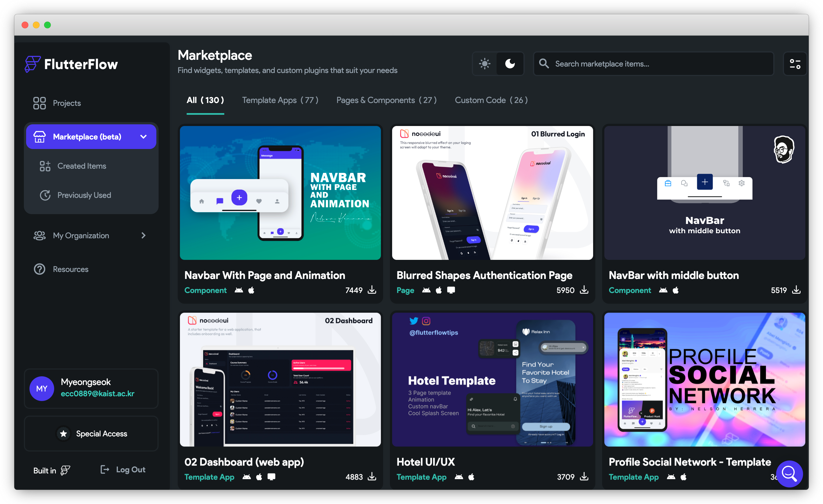Image resolution: width=823 pixels, height=504 pixels.
Task: Click the MY user avatar
Action: coord(42,388)
